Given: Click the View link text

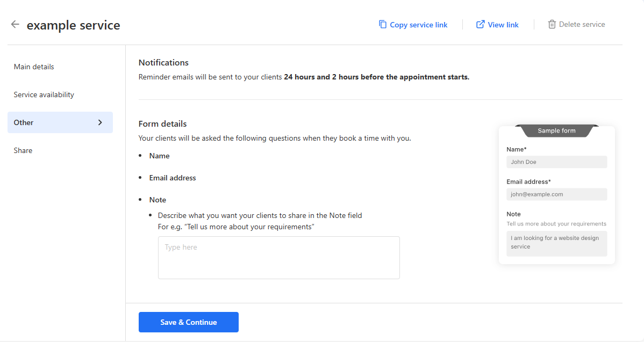Looking at the screenshot, I should pos(503,25).
